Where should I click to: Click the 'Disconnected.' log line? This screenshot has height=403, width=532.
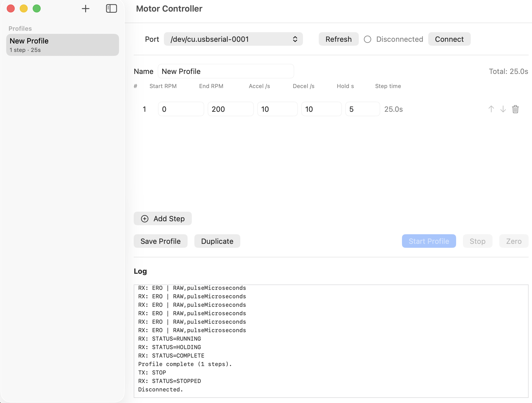click(161, 389)
